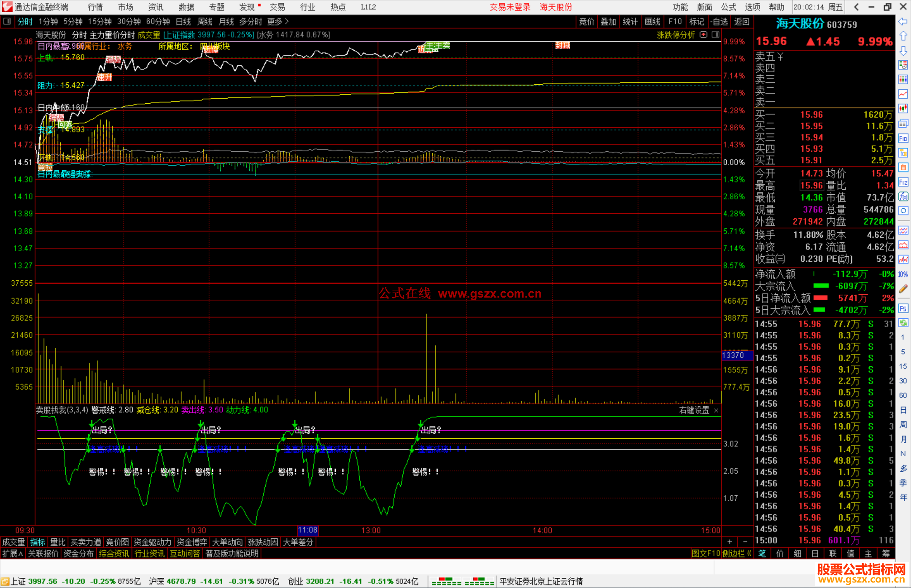Screen dimensions: 911x588
Task: Toggle the red arrow limit-up circle icon
Action: tap(703, 35)
